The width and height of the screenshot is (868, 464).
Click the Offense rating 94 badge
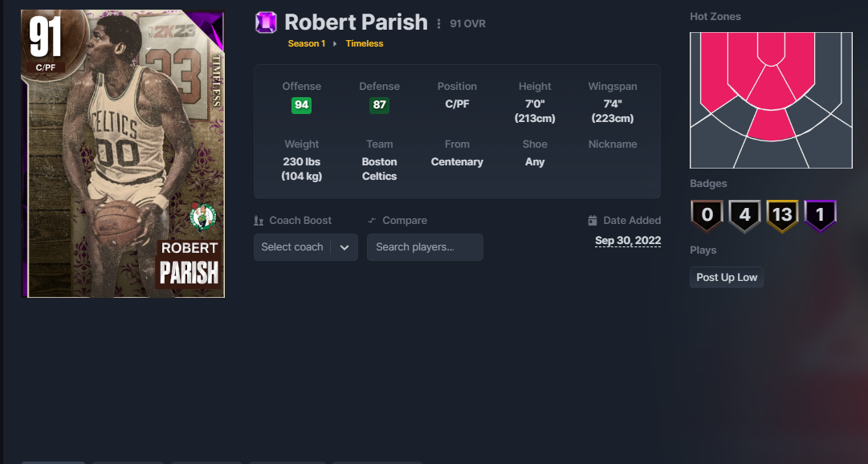[302, 104]
